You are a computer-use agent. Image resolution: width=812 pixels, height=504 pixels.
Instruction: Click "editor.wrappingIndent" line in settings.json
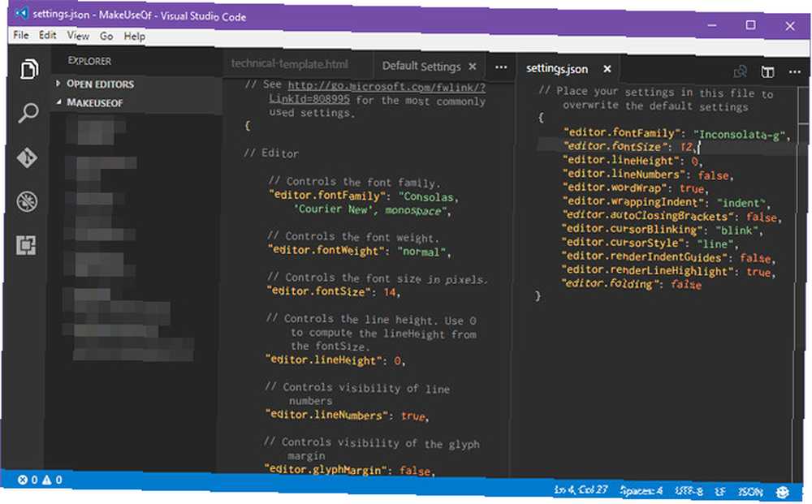[x=666, y=202]
